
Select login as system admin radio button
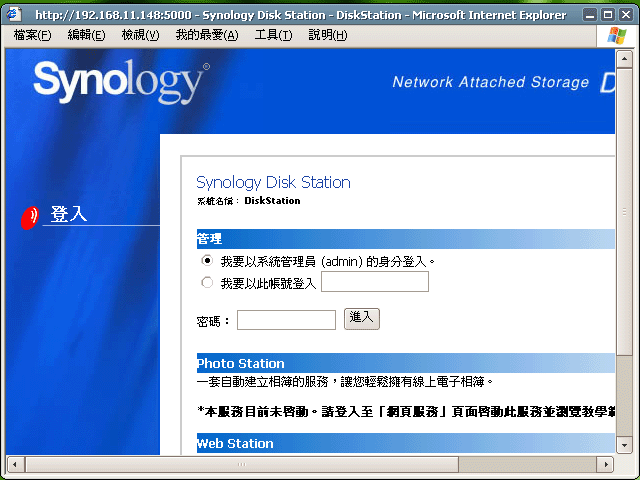coord(207,260)
